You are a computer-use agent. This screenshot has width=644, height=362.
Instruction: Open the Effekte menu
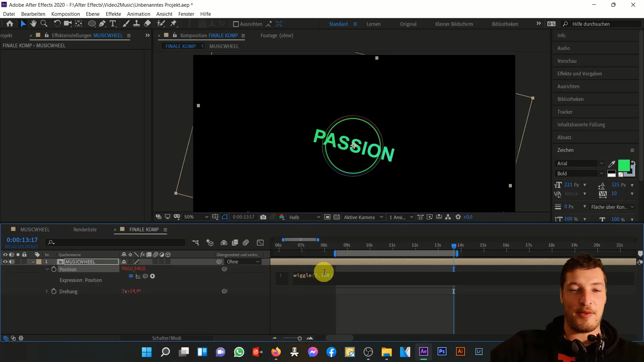[113, 14]
